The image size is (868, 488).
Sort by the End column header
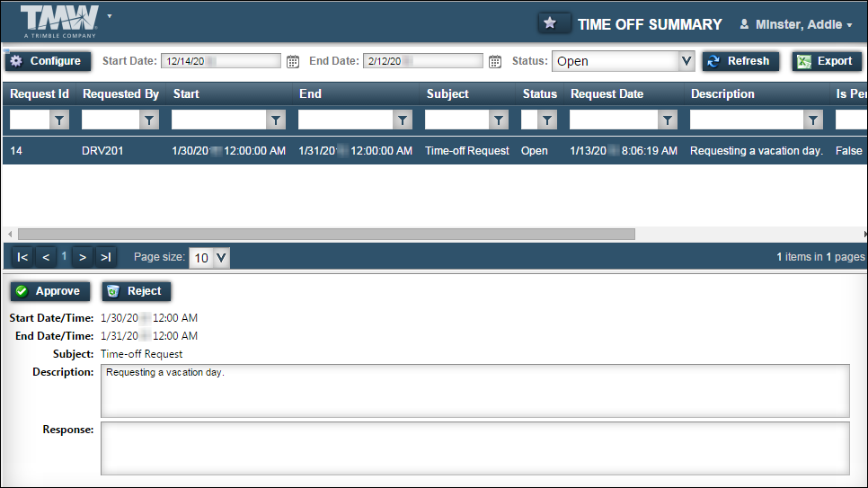pos(310,93)
